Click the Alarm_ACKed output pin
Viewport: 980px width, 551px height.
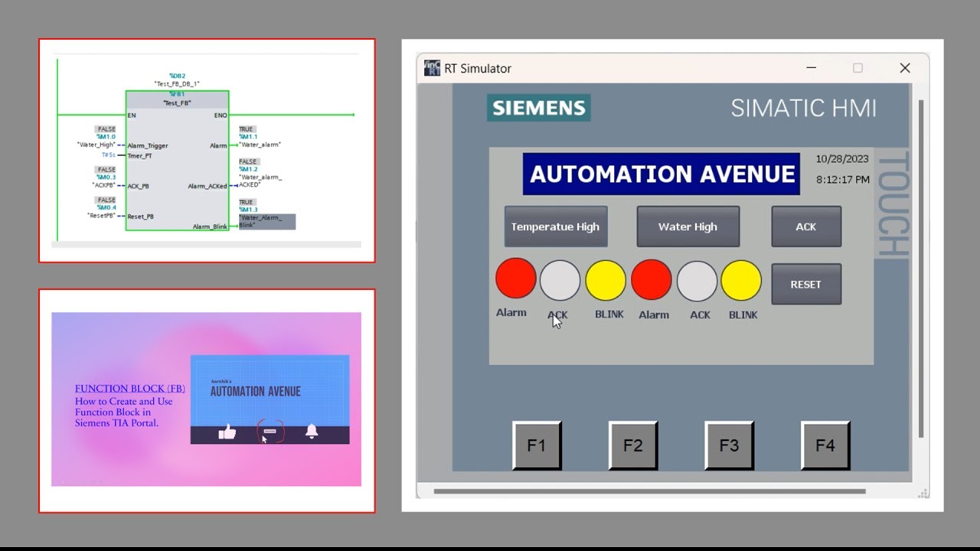[207, 186]
